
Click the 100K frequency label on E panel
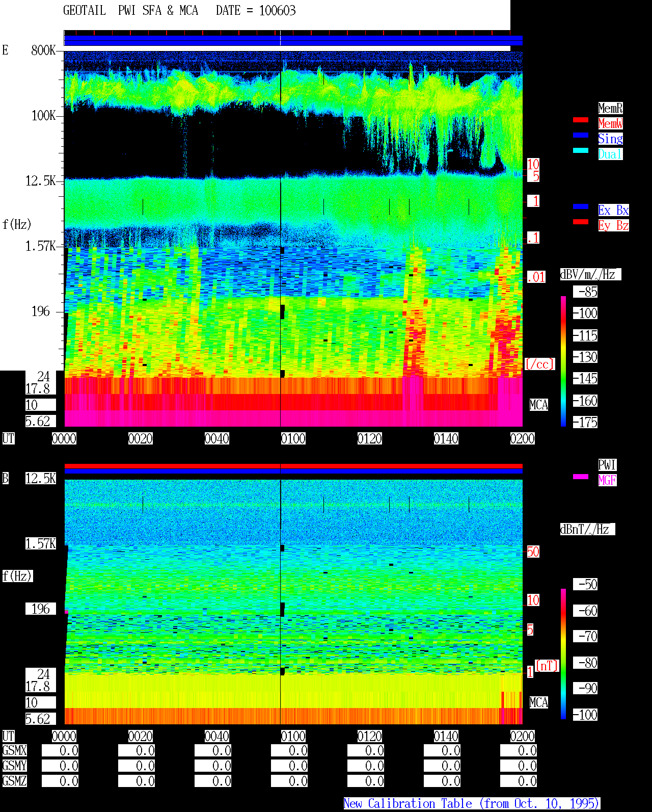tap(44, 116)
